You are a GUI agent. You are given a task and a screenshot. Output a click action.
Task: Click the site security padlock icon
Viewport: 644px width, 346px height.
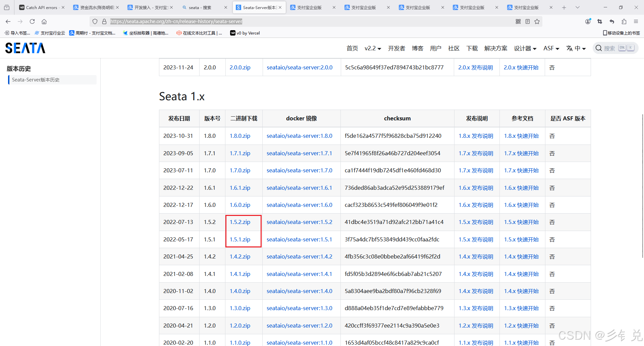coord(104,21)
